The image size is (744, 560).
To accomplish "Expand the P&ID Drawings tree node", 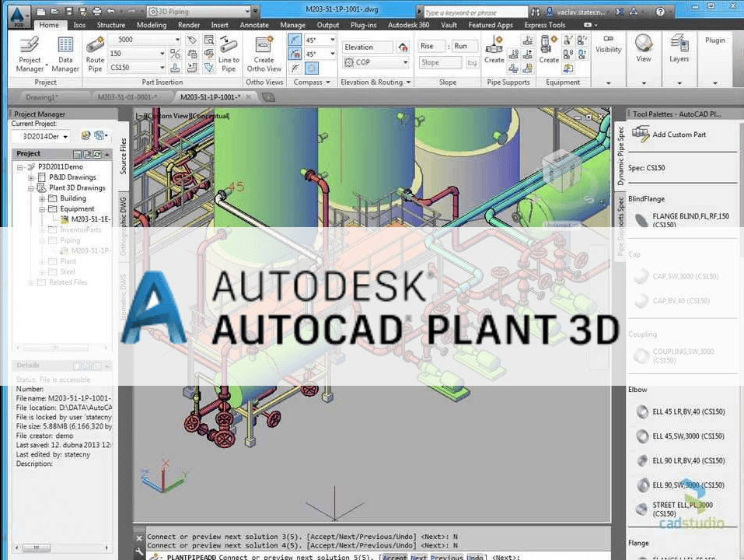I will point(32,177).
